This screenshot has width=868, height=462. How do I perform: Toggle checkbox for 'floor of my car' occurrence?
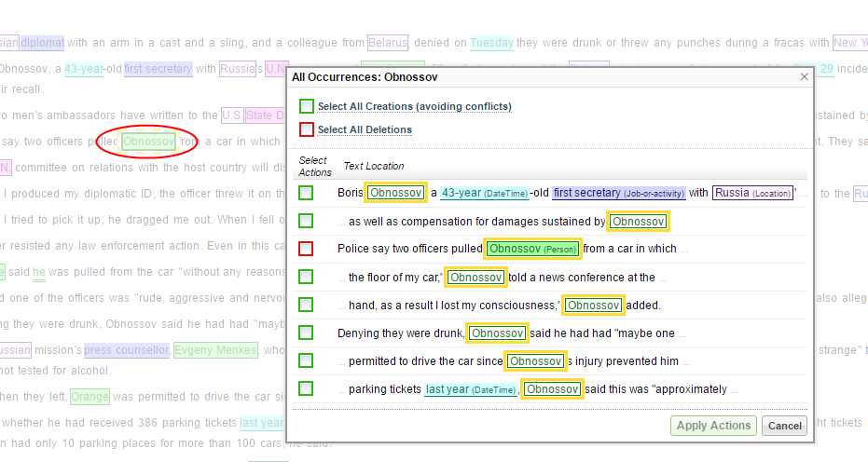(306, 277)
